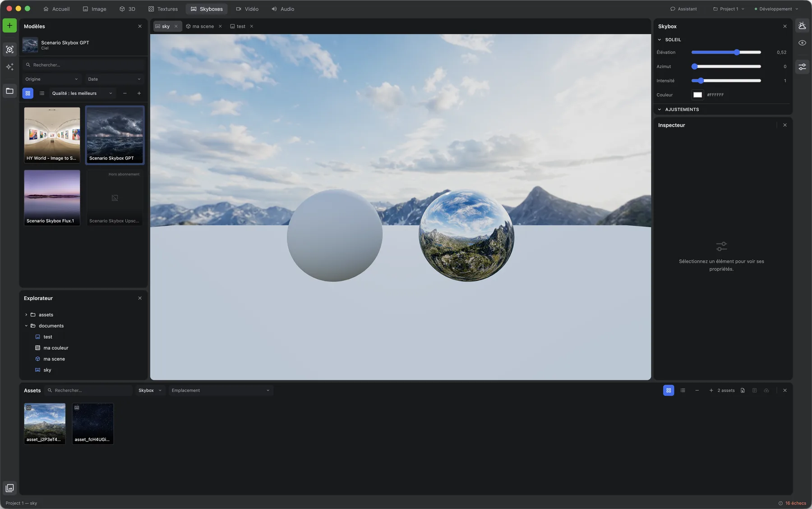Image resolution: width=812 pixels, height=509 pixels.
Task: Open the Textures menu tab
Action: coord(163,9)
